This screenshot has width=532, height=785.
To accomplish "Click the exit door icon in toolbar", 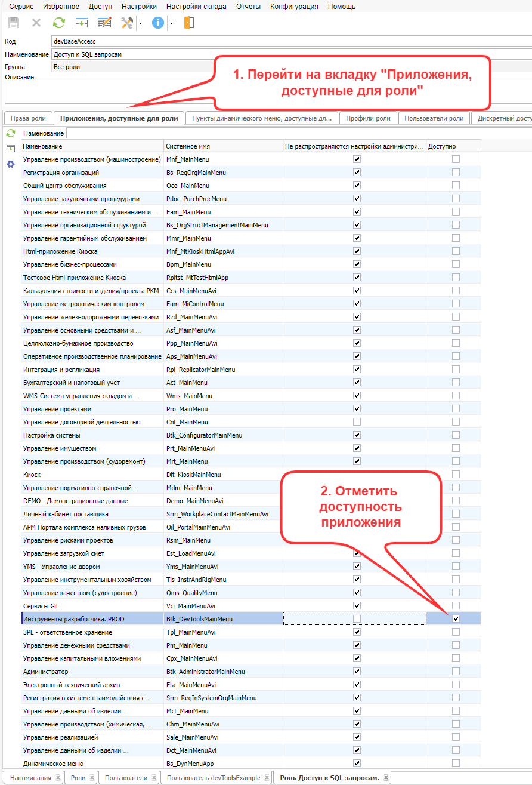I will click(x=188, y=23).
